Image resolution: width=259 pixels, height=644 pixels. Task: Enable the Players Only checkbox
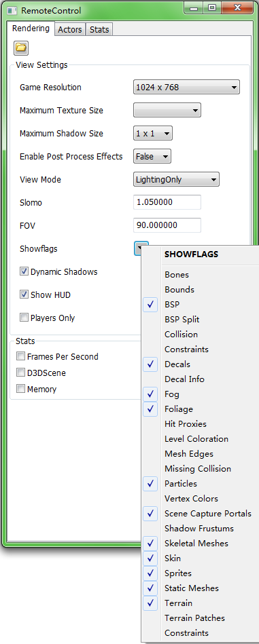click(24, 318)
